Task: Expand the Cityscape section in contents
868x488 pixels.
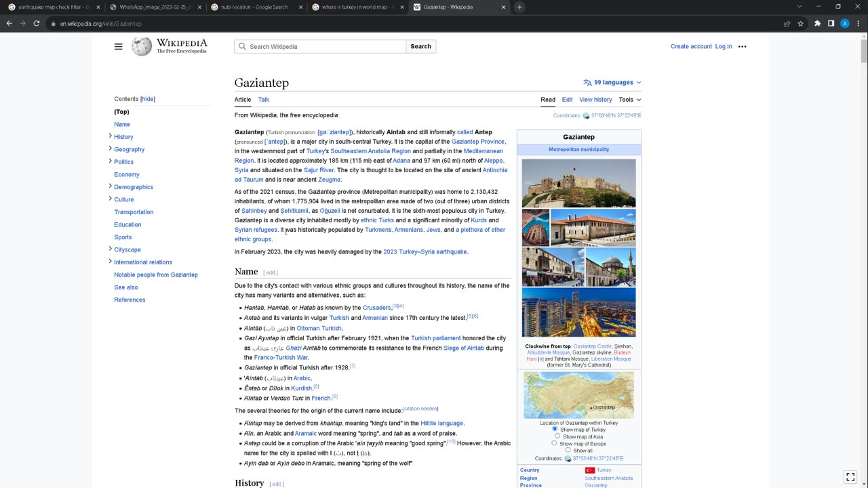Action: point(110,249)
